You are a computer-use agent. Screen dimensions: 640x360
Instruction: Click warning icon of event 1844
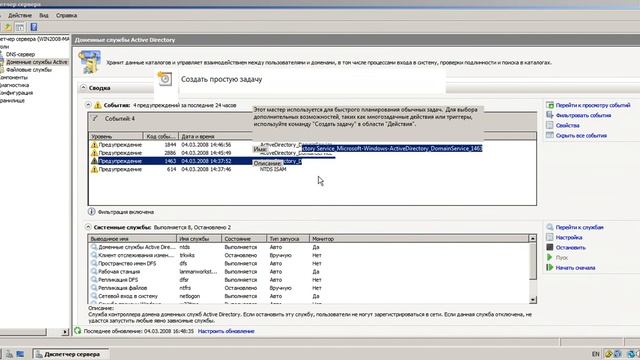(x=94, y=145)
